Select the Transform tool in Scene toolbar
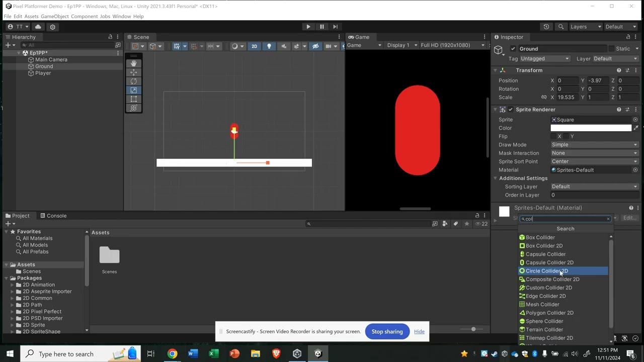Screen dimensions: 644x362 [133, 108]
